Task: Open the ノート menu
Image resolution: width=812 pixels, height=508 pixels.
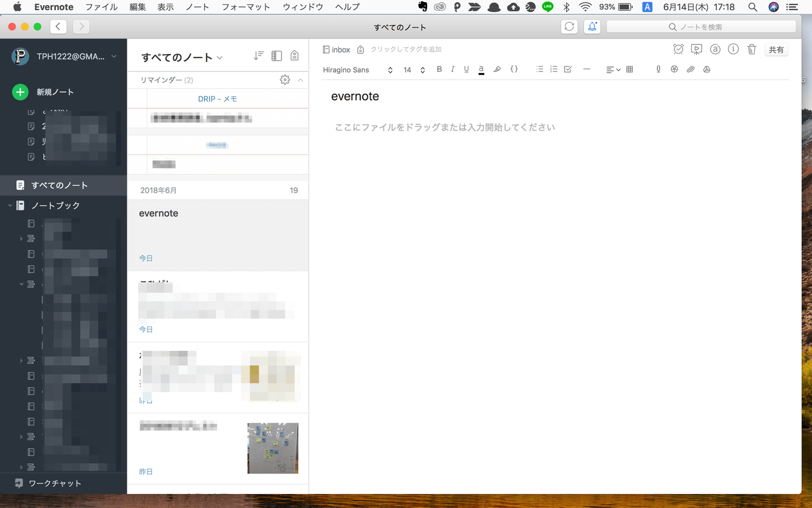Action: pyautogui.click(x=197, y=7)
